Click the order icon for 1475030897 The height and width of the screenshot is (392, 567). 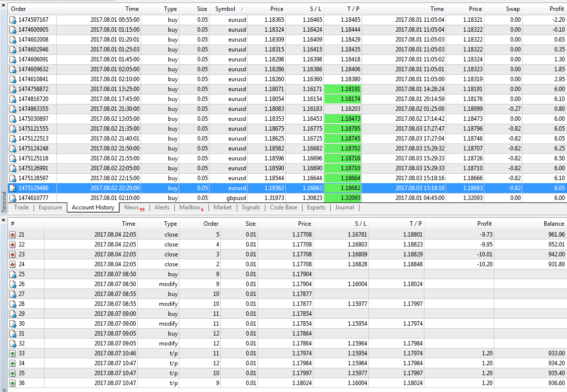tap(13, 119)
